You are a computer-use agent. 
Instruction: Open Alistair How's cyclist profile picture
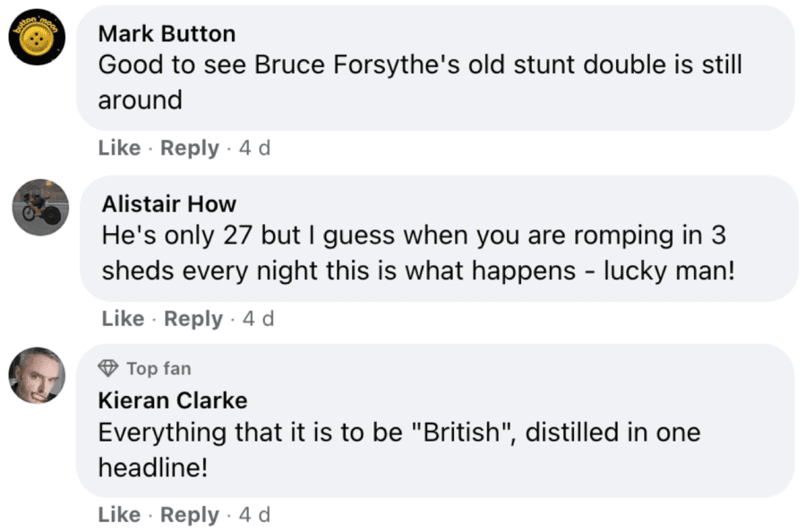40,206
